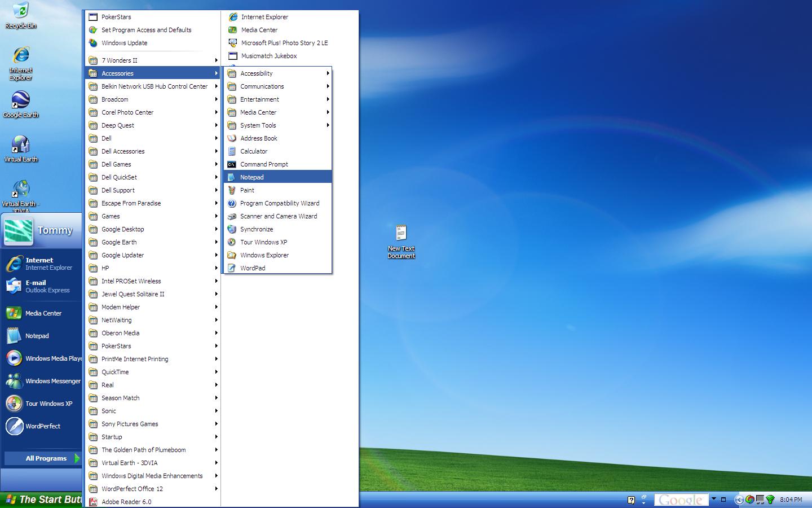Open the PrintMe Internet Printing folder
This screenshot has height=508, width=812.
[x=153, y=359]
